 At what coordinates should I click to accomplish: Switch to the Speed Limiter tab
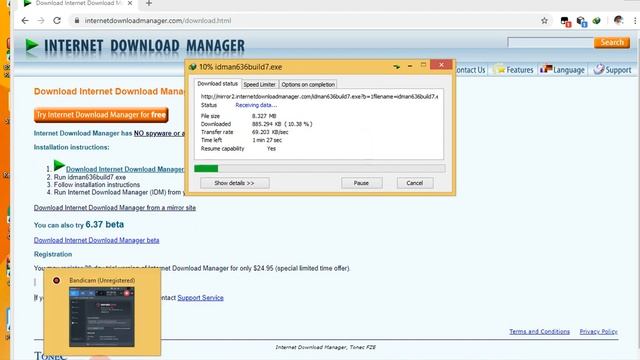(260, 84)
